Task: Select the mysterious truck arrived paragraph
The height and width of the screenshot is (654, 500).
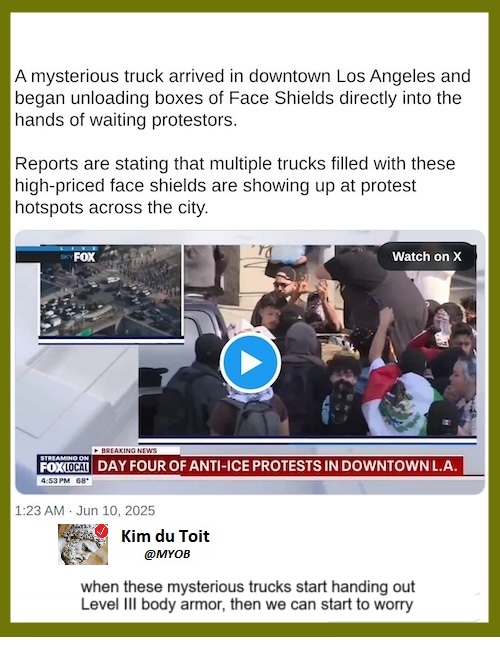Action: 243,98
